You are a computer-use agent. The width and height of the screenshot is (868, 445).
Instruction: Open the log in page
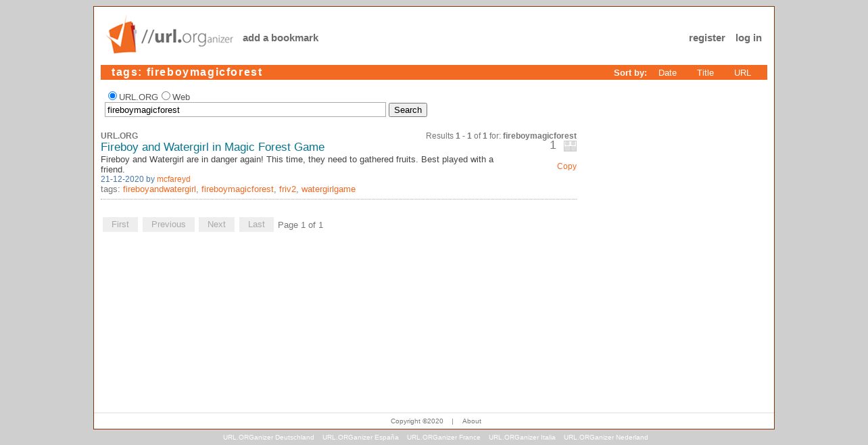click(x=748, y=38)
